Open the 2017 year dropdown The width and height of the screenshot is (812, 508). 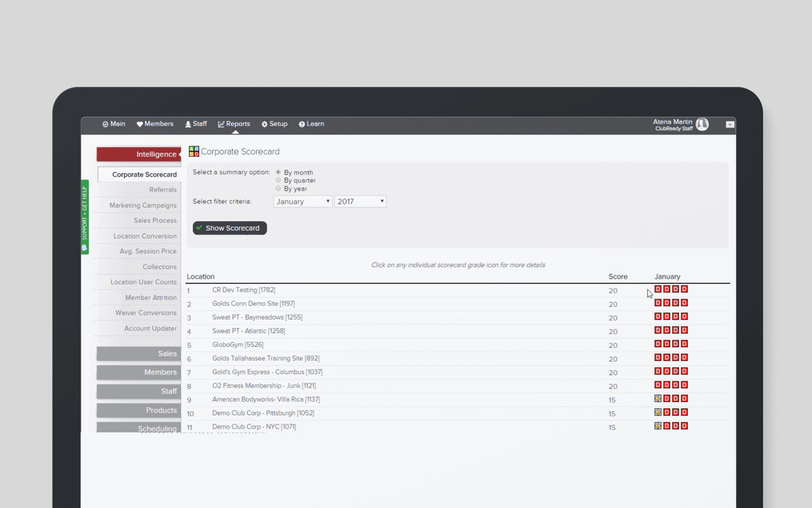coord(360,202)
